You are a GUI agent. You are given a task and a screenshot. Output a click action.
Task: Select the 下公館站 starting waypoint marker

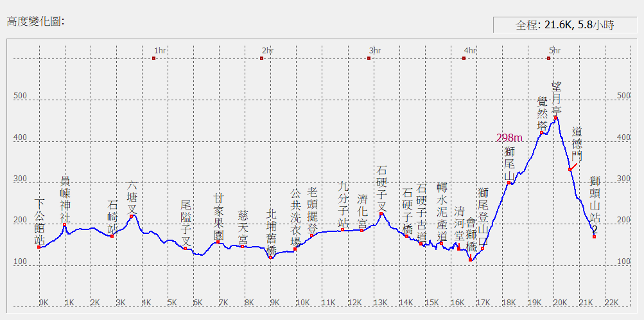[x=40, y=247]
